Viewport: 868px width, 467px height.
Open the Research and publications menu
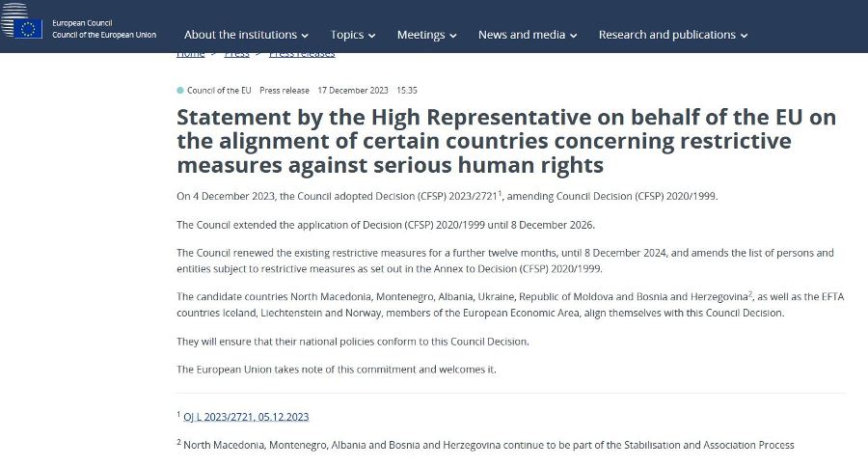[672, 35]
